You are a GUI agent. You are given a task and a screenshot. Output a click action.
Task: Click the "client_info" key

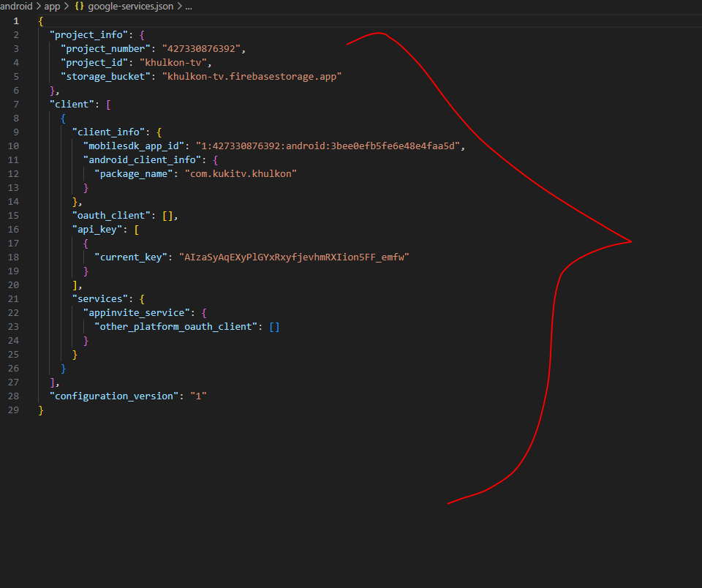[x=108, y=132]
